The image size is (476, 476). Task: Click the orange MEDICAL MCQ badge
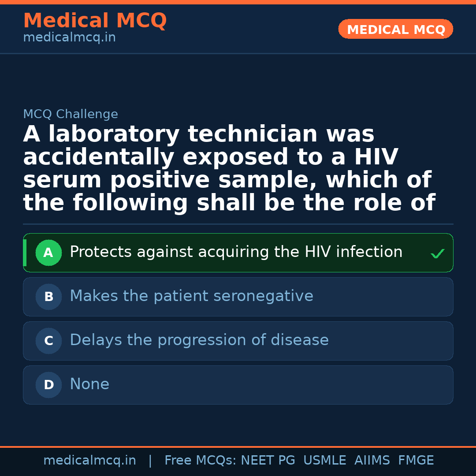click(x=395, y=30)
